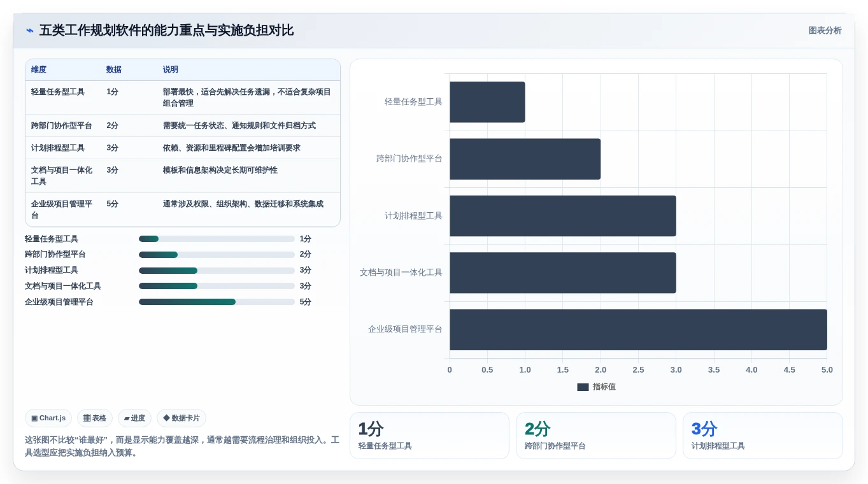Select the 企业级项目管理平台 table cell
The image size is (868, 484).
62,210
